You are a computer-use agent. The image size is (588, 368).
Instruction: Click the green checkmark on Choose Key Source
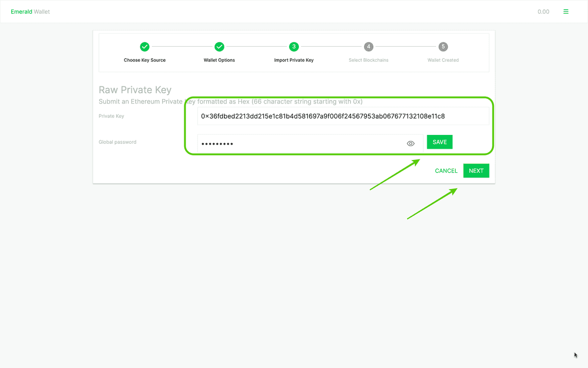point(145,47)
